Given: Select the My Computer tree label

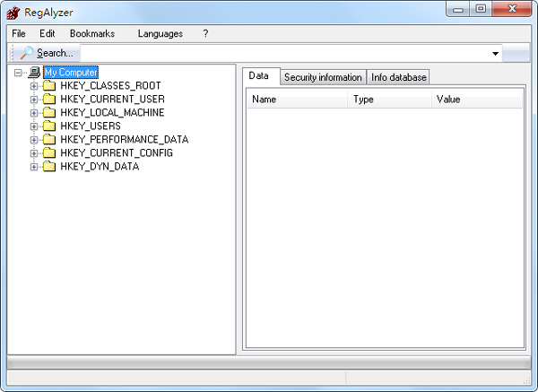Looking at the screenshot, I should [71, 73].
